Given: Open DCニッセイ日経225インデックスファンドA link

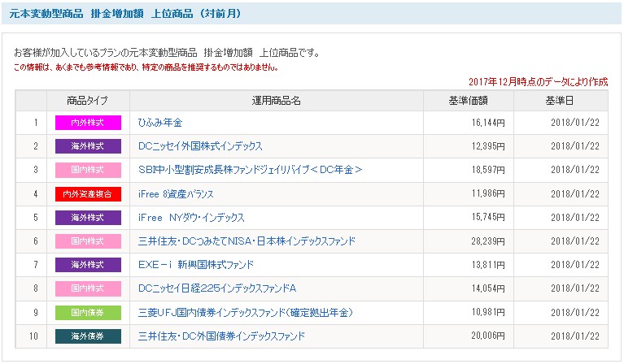Looking at the screenshot, I should click(x=217, y=288).
